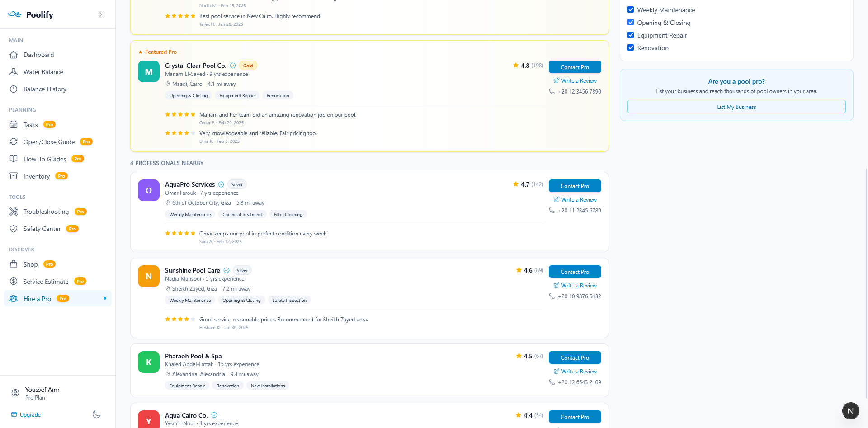The width and height of the screenshot is (868, 428).
Task: Click the Open/Close Guide refresh icon
Action: (14, 142)
